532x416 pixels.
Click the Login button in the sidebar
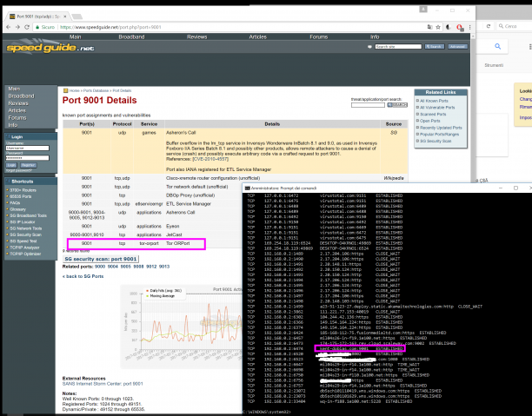pyautogui.click(x=11, y=165)
